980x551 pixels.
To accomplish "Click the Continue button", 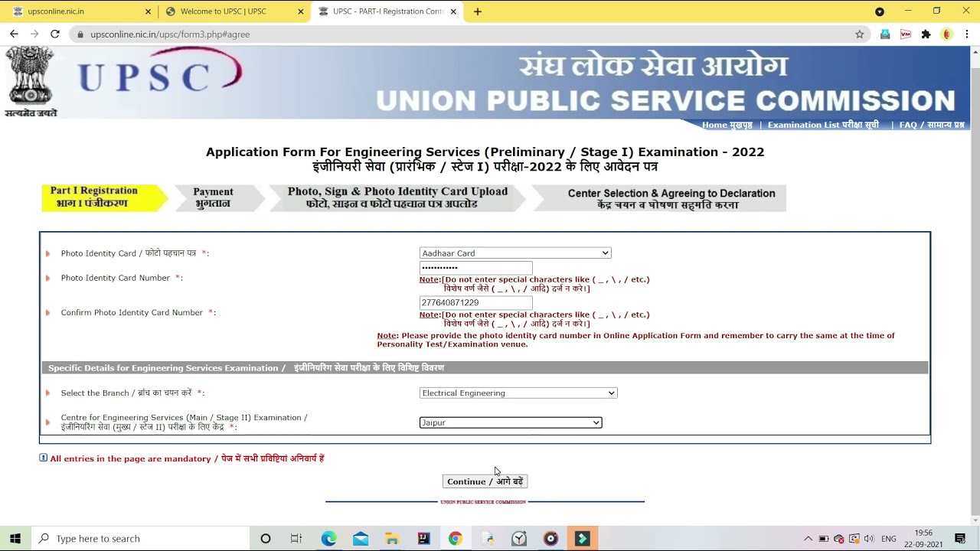I will point(485,481).
